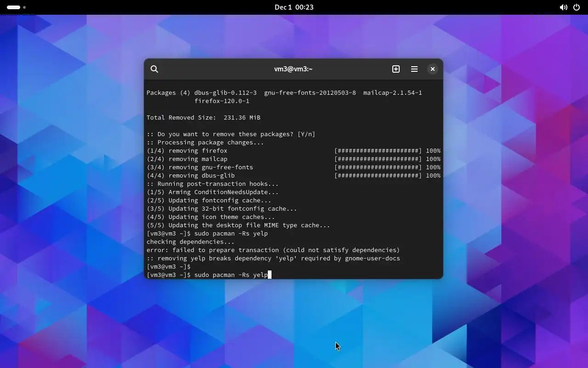Image resolution: width=588 pixels, height=368 pixels.
Task: Open the terminal hamburger menu
Action: tap(414, 69)
